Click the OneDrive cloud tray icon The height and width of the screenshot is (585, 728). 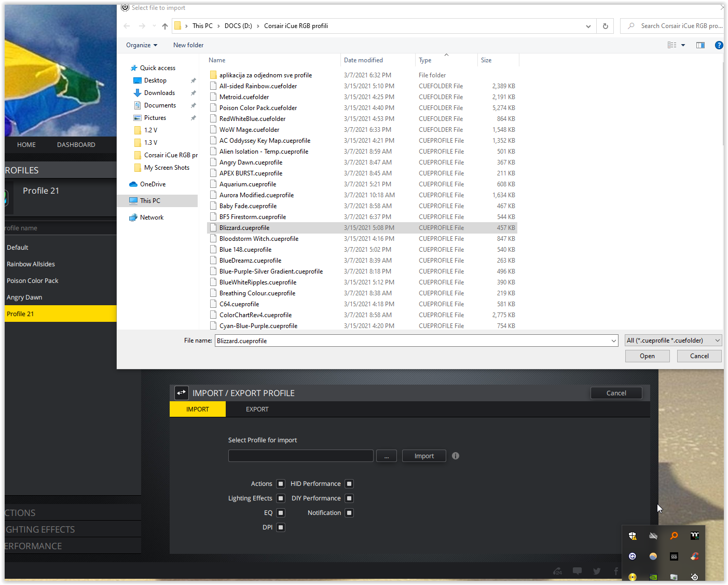tap(653, 536)
